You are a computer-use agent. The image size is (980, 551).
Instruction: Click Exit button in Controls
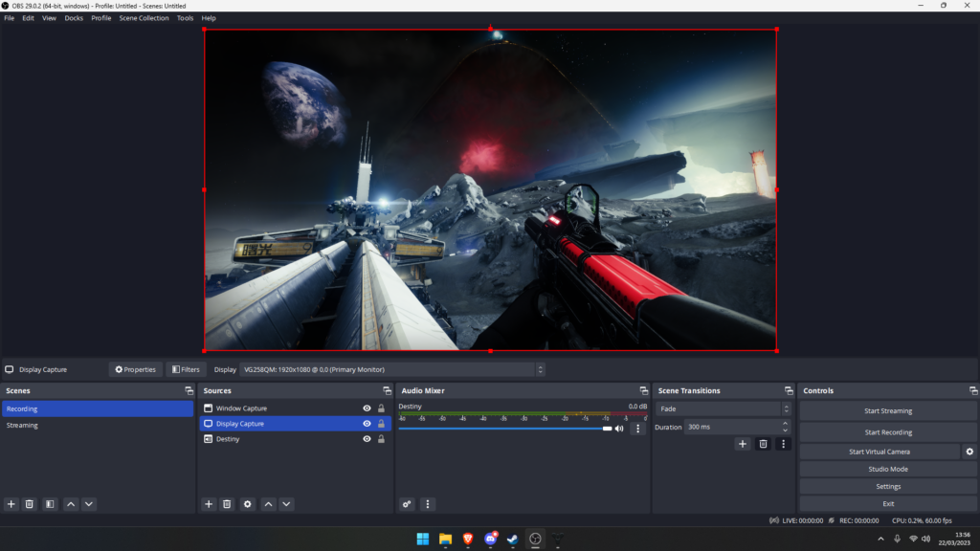[x=888, y=503]
